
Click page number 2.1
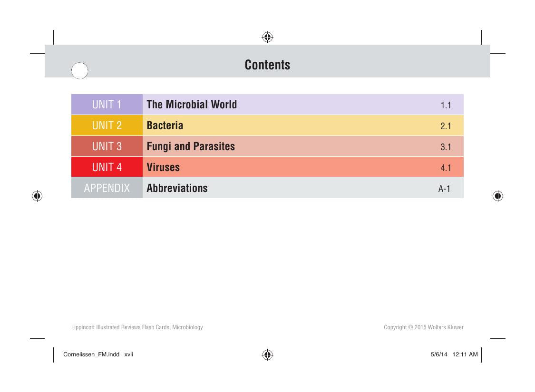[446, 126]
